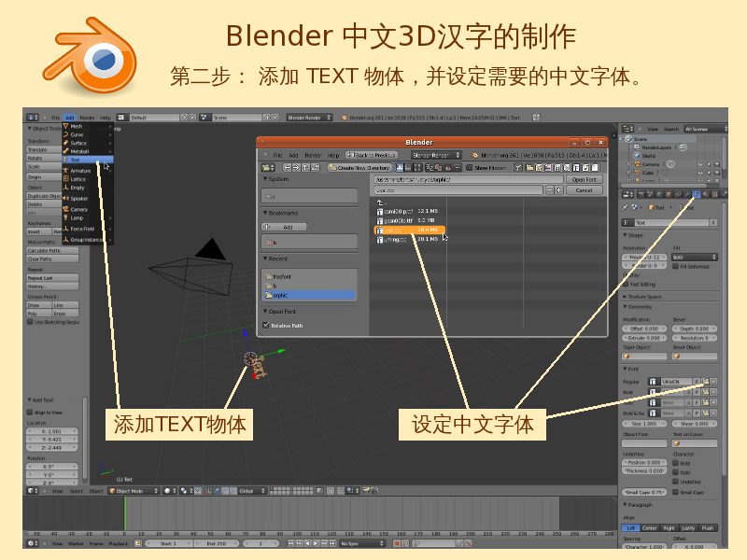Open the Blender Render engine dropdown in main header
The image size is (747, 560).
pyautogui.click(x=309, y=118)
